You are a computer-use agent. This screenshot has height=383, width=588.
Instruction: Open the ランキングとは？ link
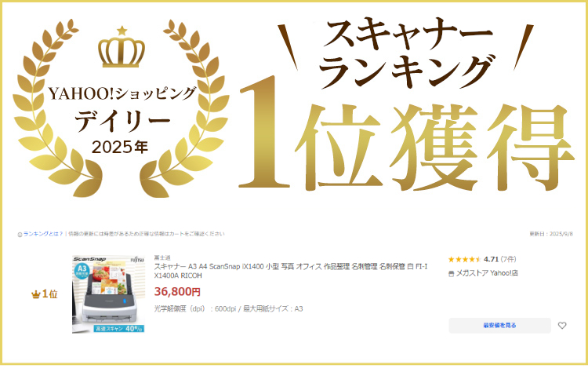tap(43, 234)
